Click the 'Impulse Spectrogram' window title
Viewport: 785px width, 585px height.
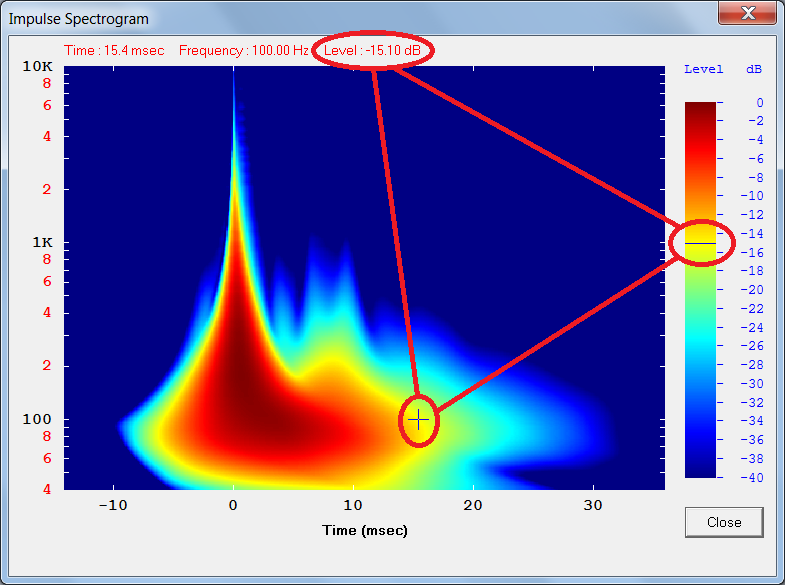point(79,19)
